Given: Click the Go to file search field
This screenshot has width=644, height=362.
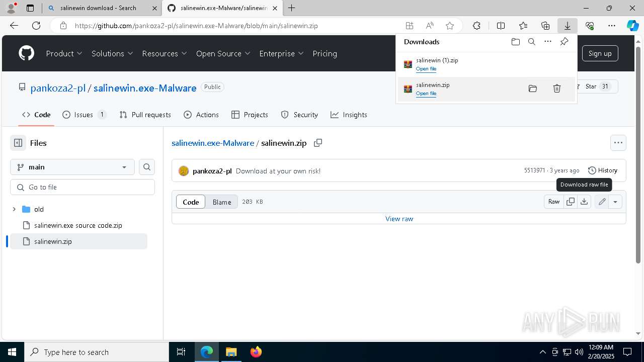Looking at the screenshot, I should point(83,187).
